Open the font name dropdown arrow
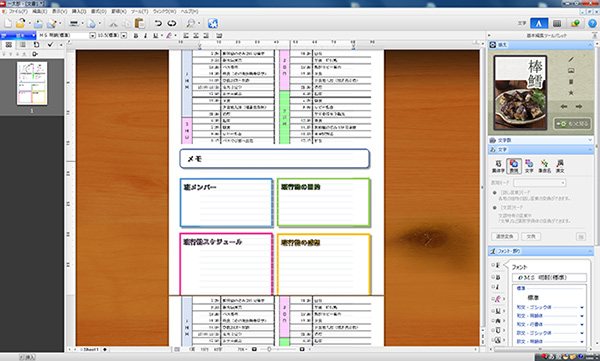The height and width of the screenshot is (361, 600). 92,36
